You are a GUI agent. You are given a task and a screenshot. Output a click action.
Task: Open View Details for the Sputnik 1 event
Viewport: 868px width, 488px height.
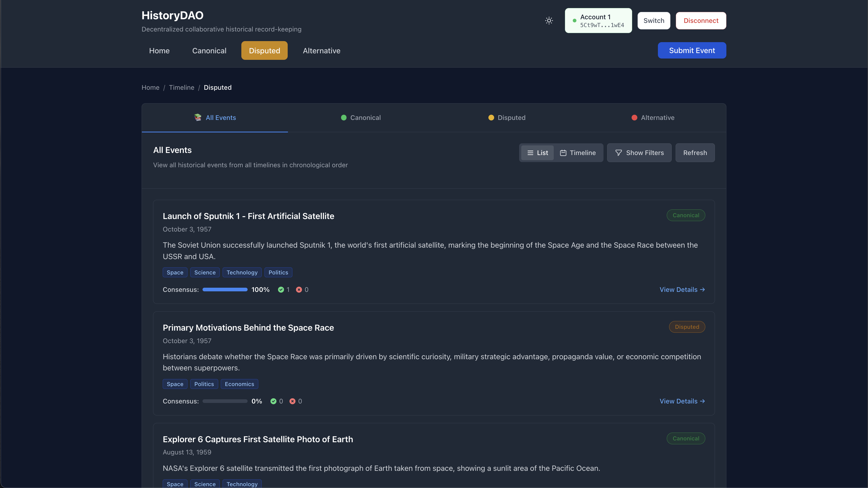682,290
